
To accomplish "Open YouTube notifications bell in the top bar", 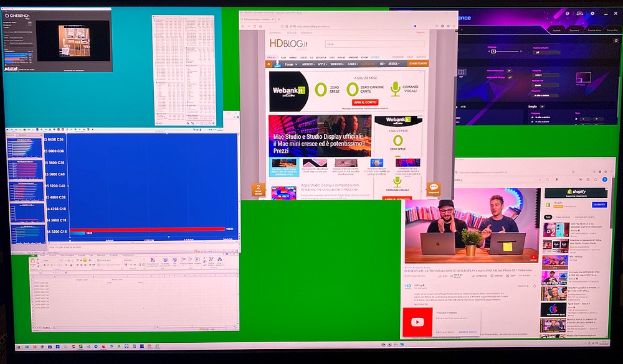I will tap(595, 180).
